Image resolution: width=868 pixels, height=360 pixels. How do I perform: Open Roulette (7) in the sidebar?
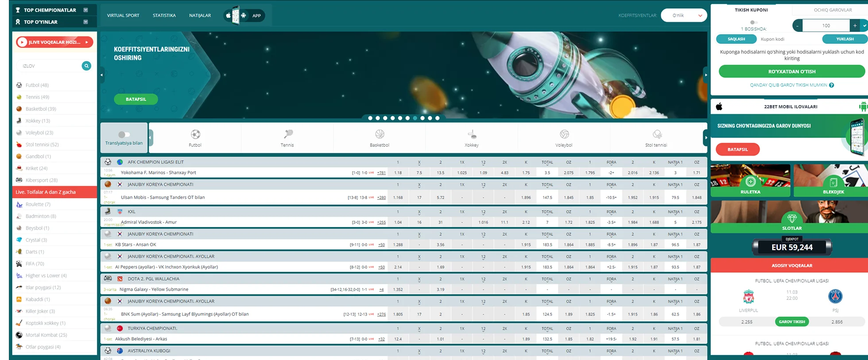coord(38,204)
